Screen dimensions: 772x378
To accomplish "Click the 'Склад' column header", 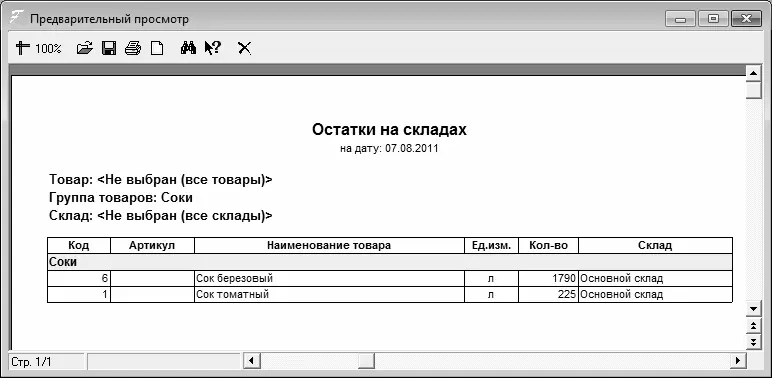I will 655,246.
